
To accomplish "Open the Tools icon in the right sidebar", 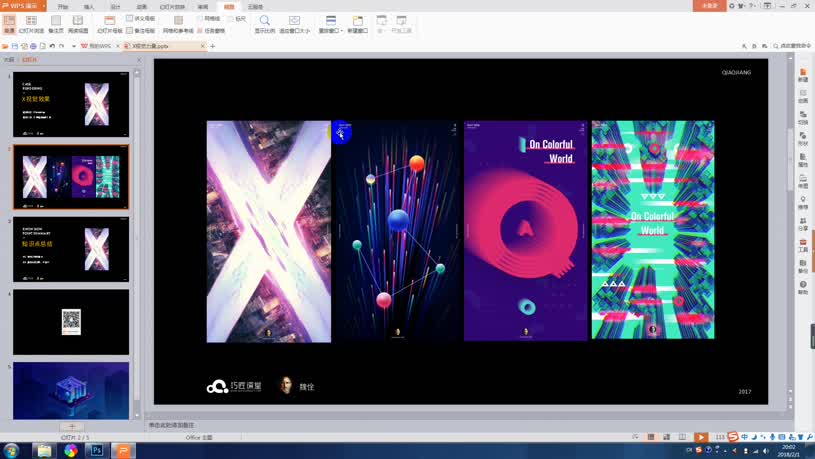I will coord(803,246).
